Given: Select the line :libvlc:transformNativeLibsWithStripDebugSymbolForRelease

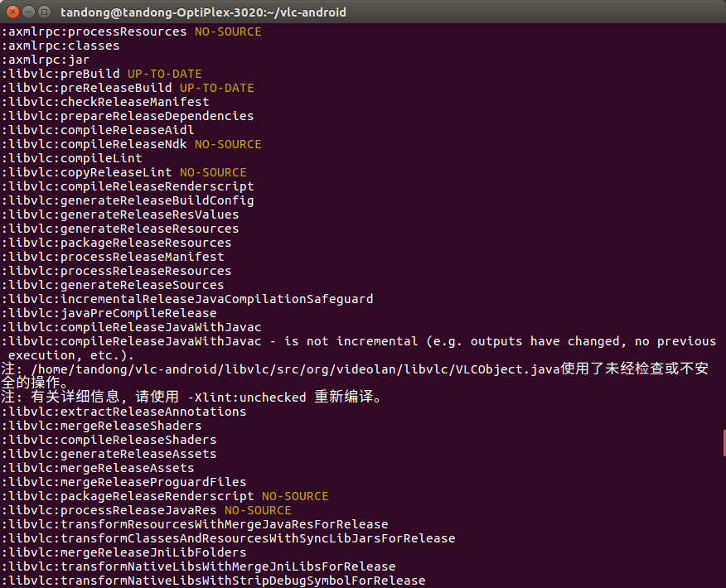Looking at the screenshot, I should tap(213, 581).
